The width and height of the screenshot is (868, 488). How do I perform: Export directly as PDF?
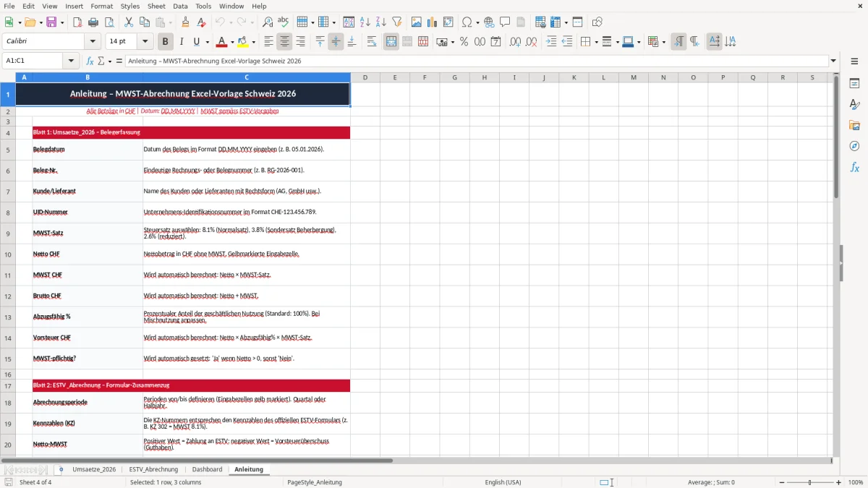(x=77, y=22)
